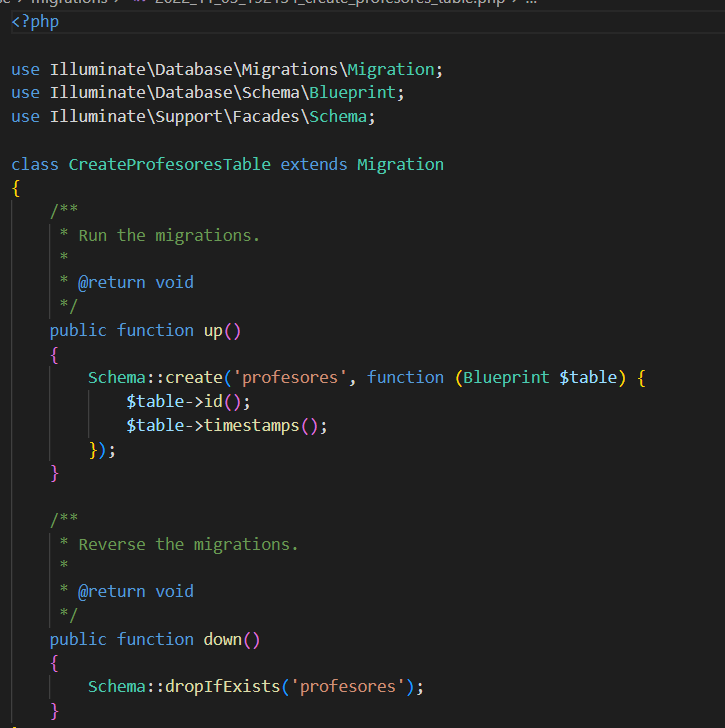The height and width of the screenshot is (728, 725).
Task: Click the 'extends' keyword
Action: coord(314,165)
